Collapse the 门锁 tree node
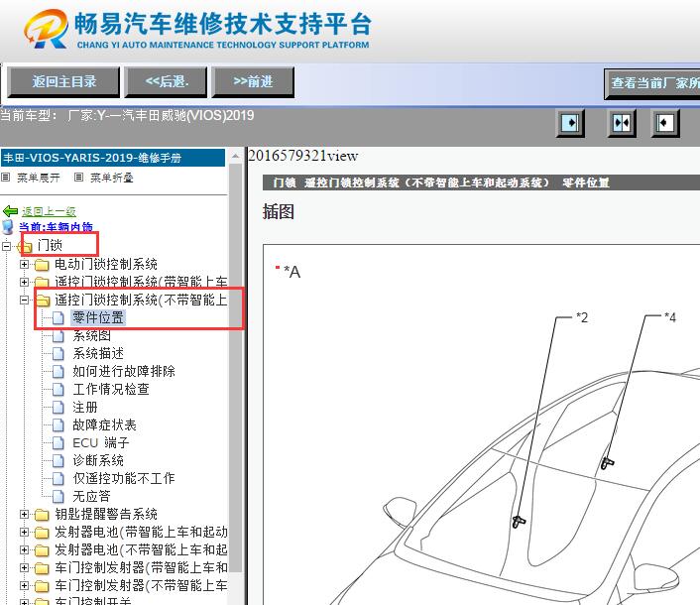 point(6,246)
